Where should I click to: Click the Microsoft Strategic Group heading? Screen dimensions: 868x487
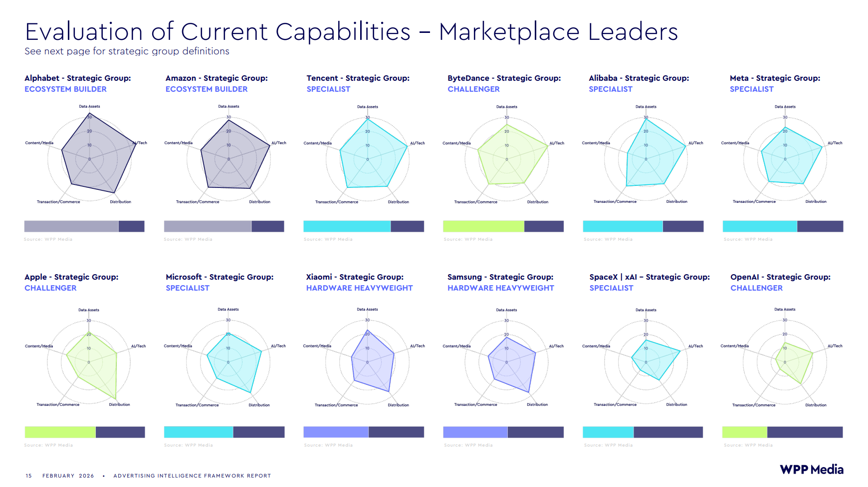(x=219, y=277)
